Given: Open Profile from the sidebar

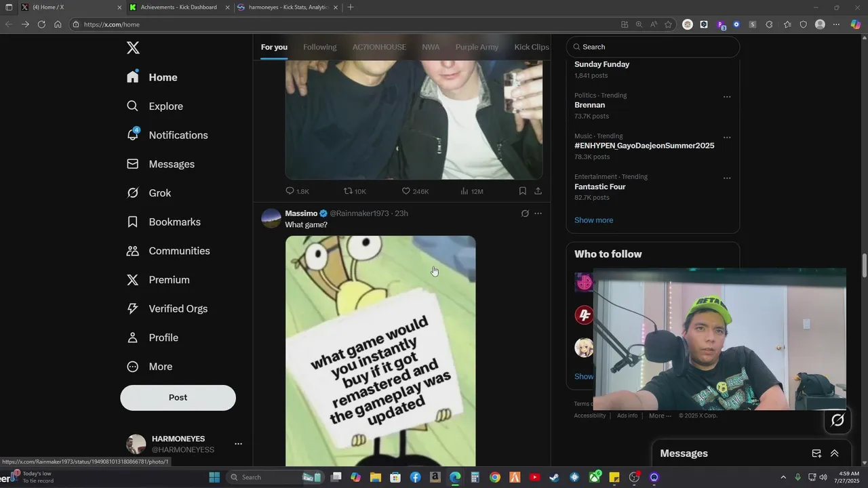Looking at the screenshot, I should pos(153,338).
